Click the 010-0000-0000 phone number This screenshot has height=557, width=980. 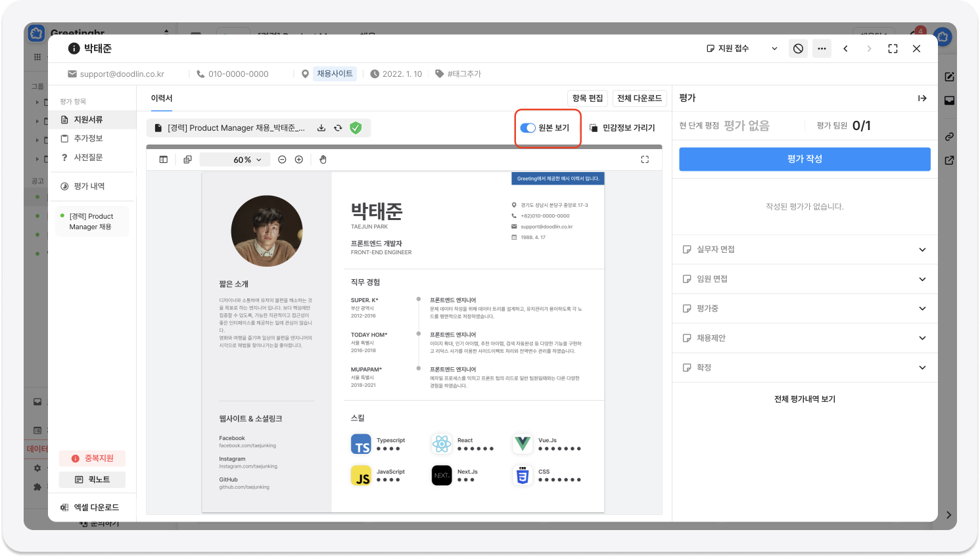point(239,74)
